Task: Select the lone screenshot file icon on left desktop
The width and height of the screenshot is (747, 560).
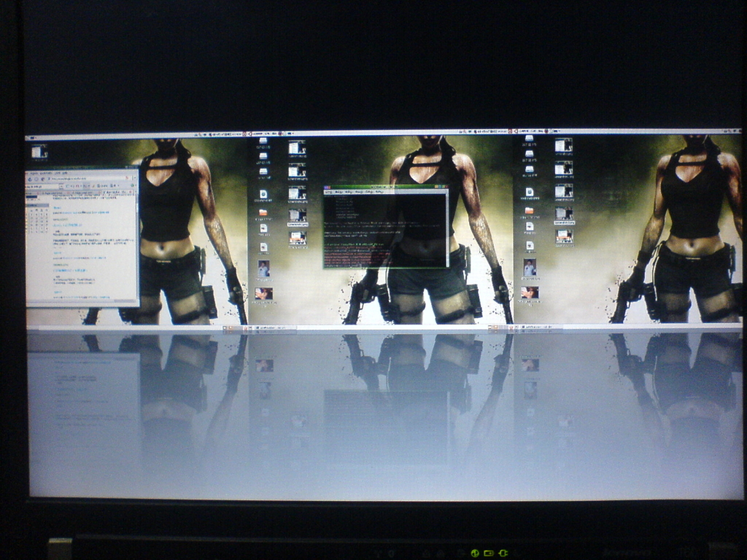Action: 39,152
